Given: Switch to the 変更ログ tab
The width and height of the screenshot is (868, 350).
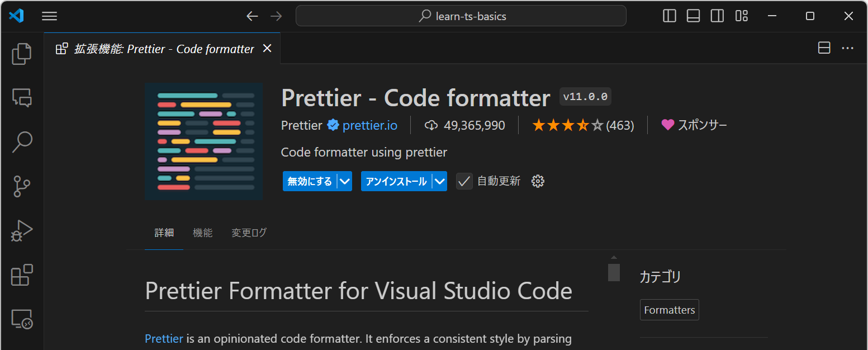Looking at the screenshot, I should click(249, 233).
